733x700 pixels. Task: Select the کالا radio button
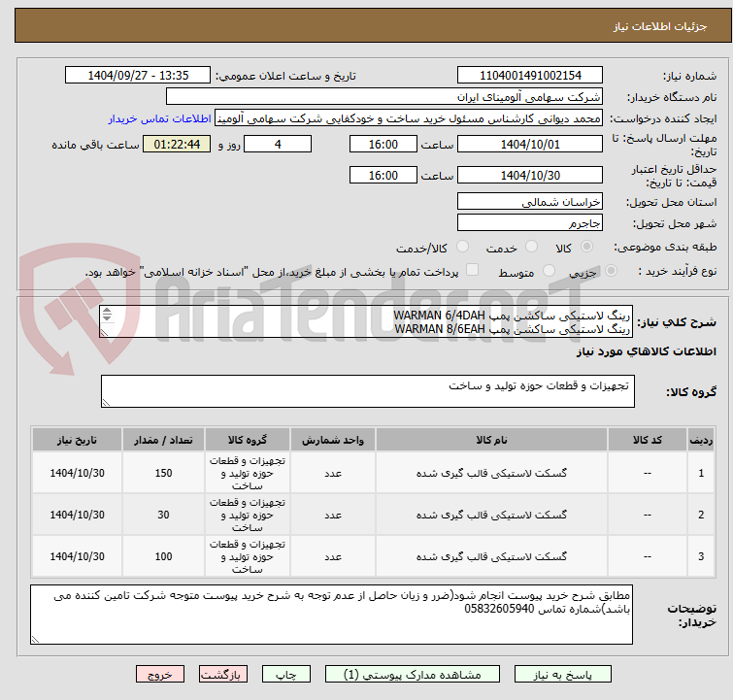(x=586, y=247)
